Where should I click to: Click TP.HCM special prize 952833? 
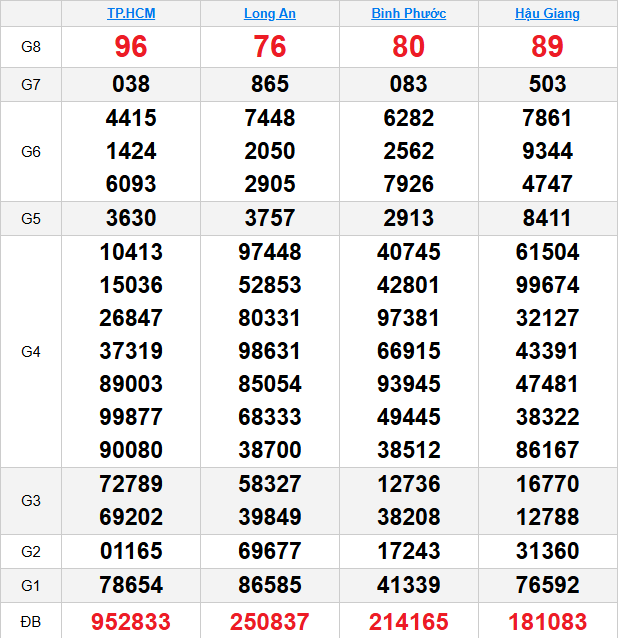(x=131, y=622)
